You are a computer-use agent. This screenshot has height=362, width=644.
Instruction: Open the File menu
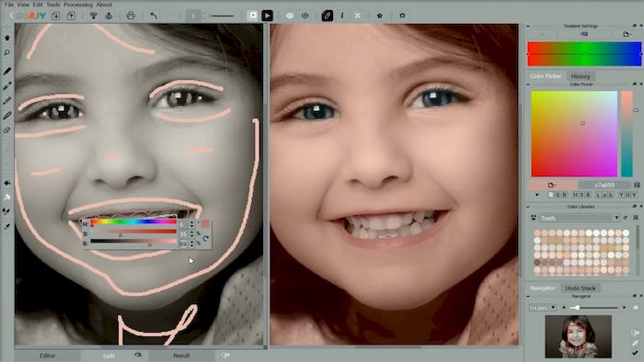coord(8,5)
